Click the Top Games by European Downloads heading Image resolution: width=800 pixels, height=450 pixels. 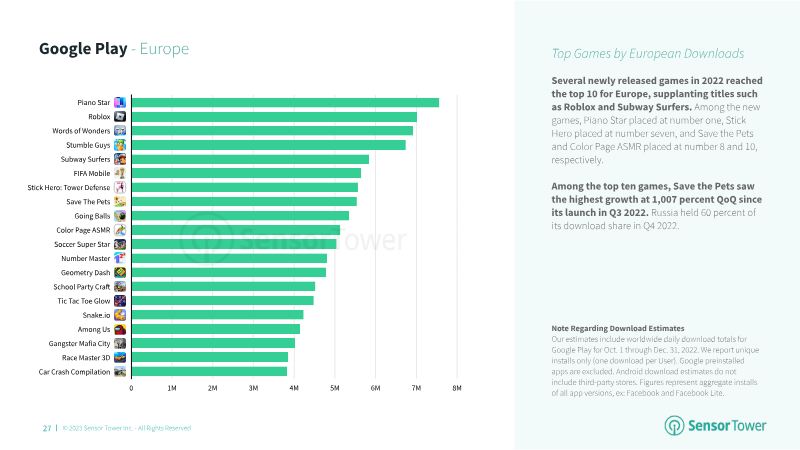tap(647, 54)
